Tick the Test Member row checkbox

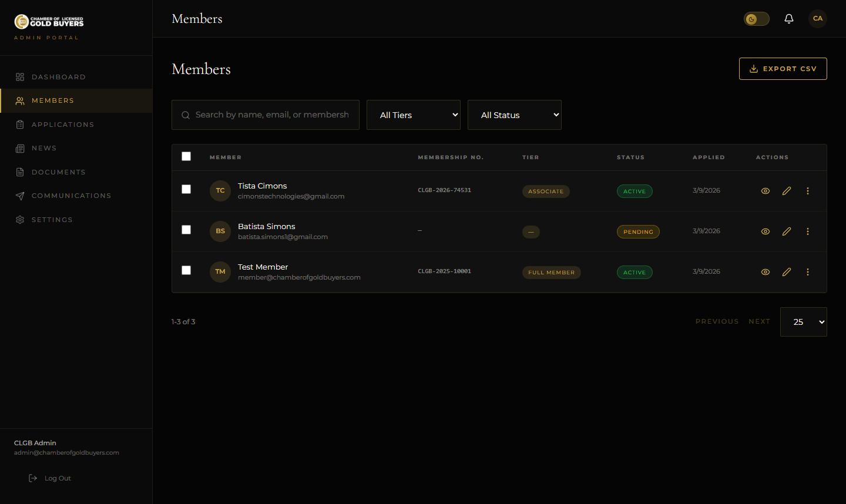click(186, 270)
